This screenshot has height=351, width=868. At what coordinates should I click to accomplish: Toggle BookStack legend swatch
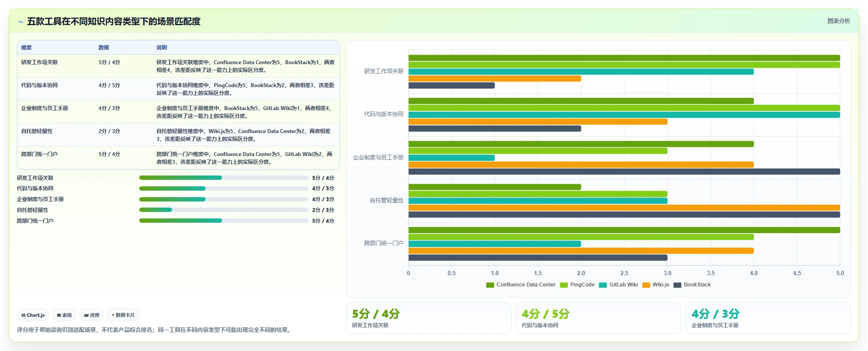click(x=677, y=285)
